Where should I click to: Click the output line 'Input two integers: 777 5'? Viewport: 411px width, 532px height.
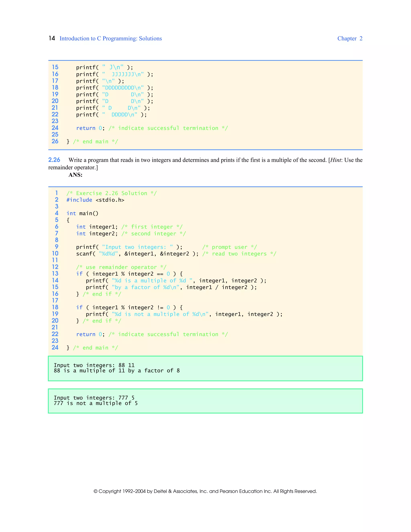94,398
